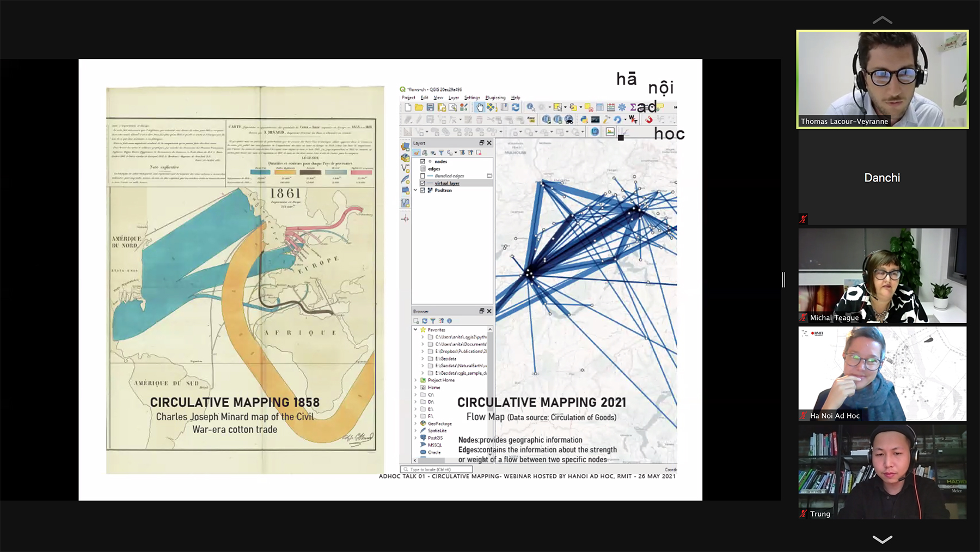Click the Open Layer Styling icon in Layers
The image size is (980, 552).
[416, 153]
